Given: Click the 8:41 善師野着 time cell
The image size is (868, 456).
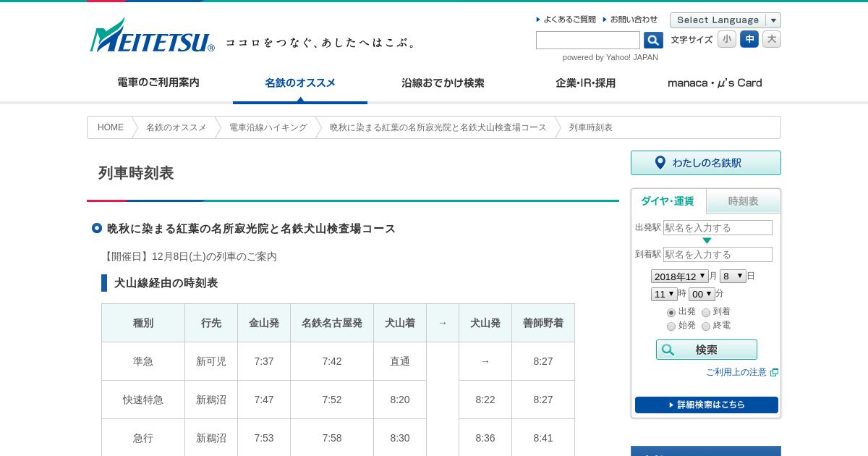Looking at the screenshot, I should (543, 438).
